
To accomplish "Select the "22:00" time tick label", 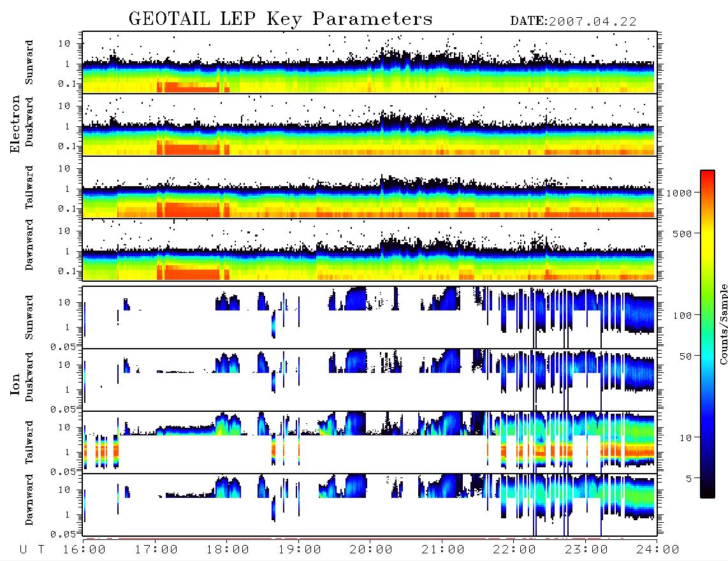I will coord(514,550).
